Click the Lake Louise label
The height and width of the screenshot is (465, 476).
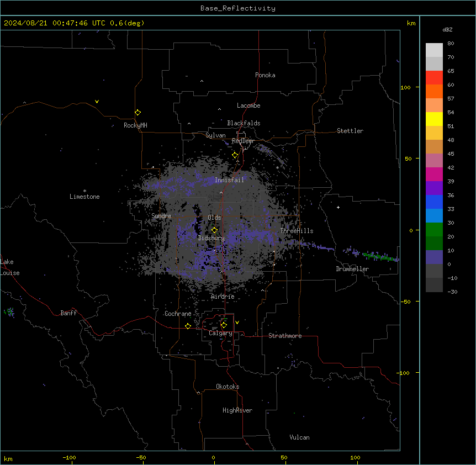click(10, 267)
